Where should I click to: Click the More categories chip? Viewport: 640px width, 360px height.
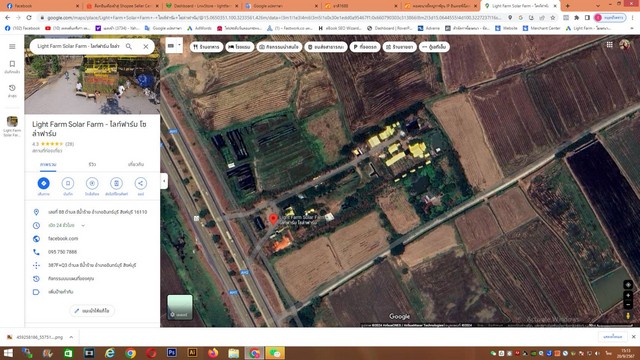[434, 47]
